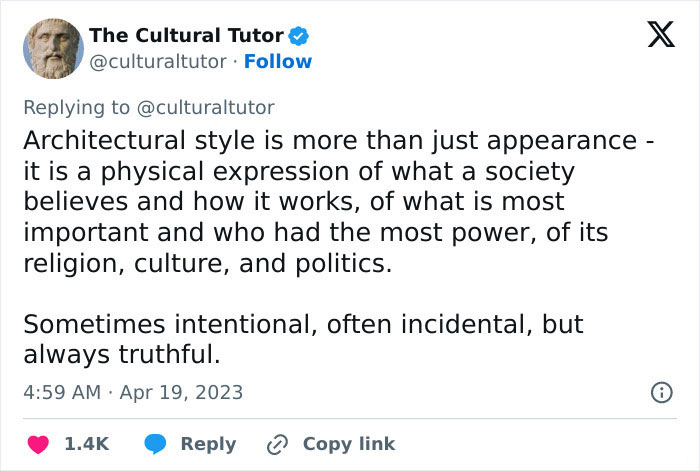Image resolution: width=700 pixels, height=471 pixels.
Task: Click the chain link icon
Action: point(277,444)
